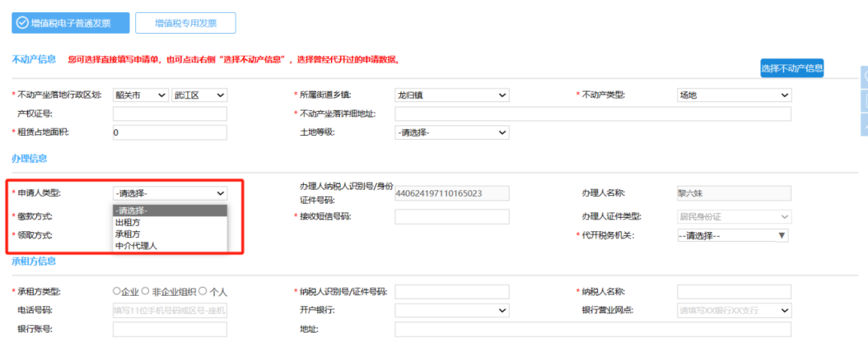Click the 接收短信号码 input field
The image size is (868, 347).
point(452,217)
